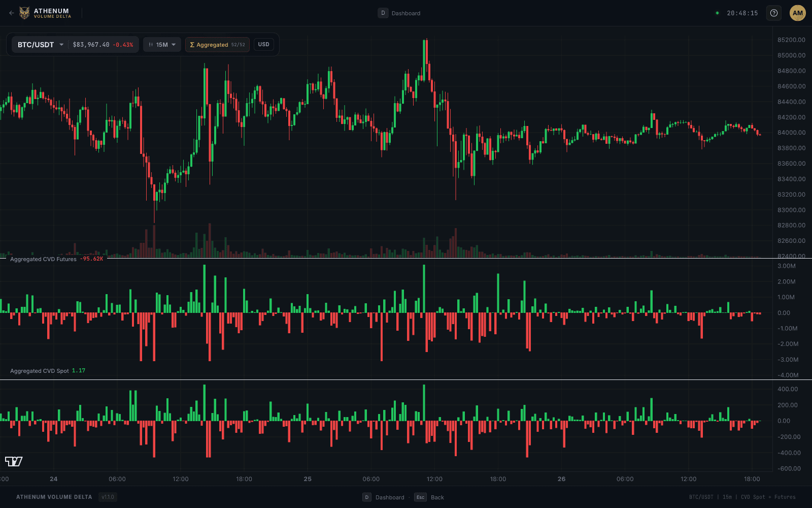This screenshot has height=508, width=812.
Task: Click footer status BTC/USDT 15m CVD text
Action: [742, 497]
